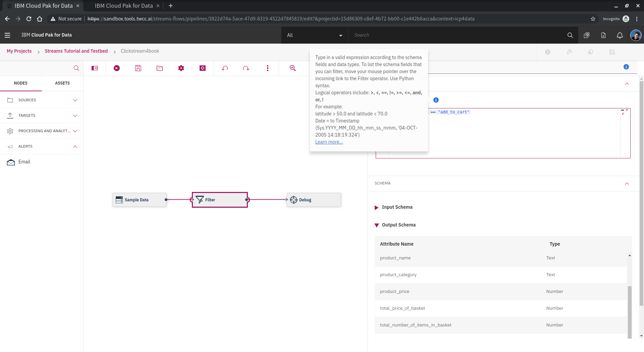Select the Sample Data node

(x=139, y=200)
